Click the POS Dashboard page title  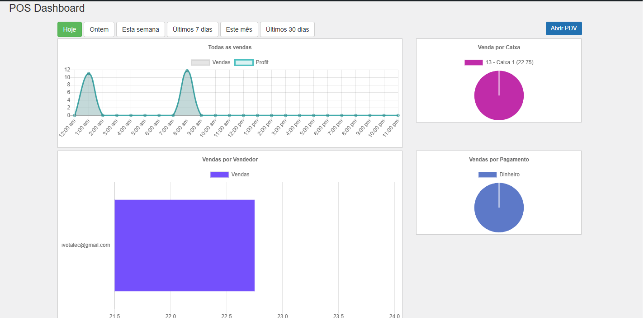[x=47, y=8]
